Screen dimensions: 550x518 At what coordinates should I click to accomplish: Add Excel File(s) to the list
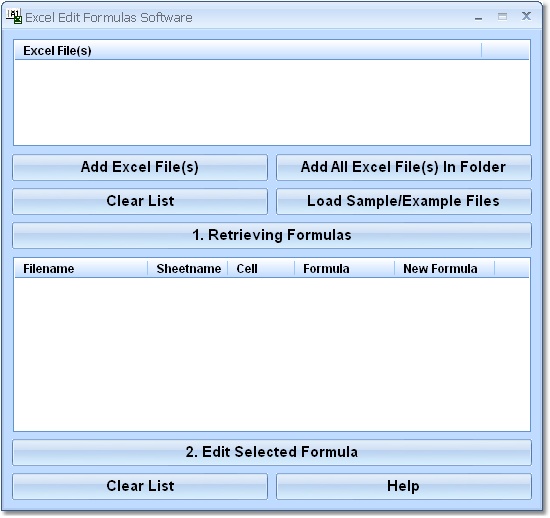coord(140,167)
